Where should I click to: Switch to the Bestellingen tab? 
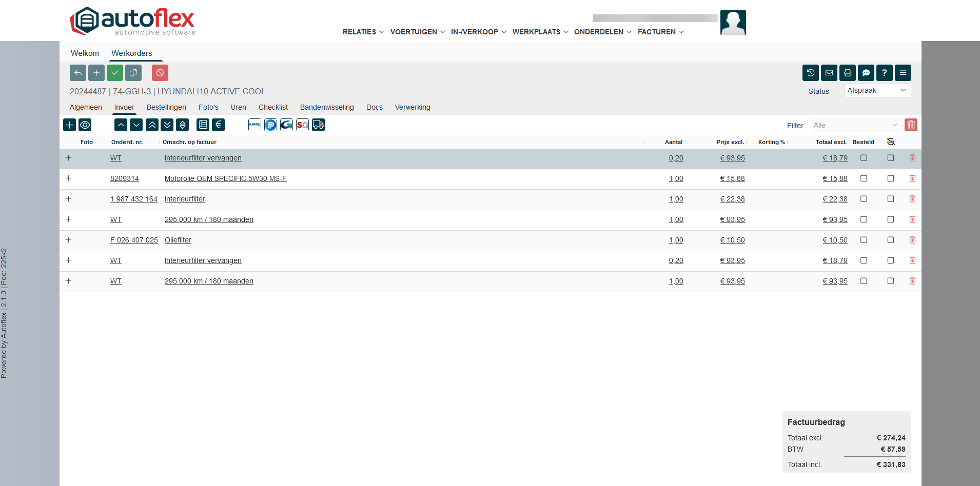[x=166, y=107]
